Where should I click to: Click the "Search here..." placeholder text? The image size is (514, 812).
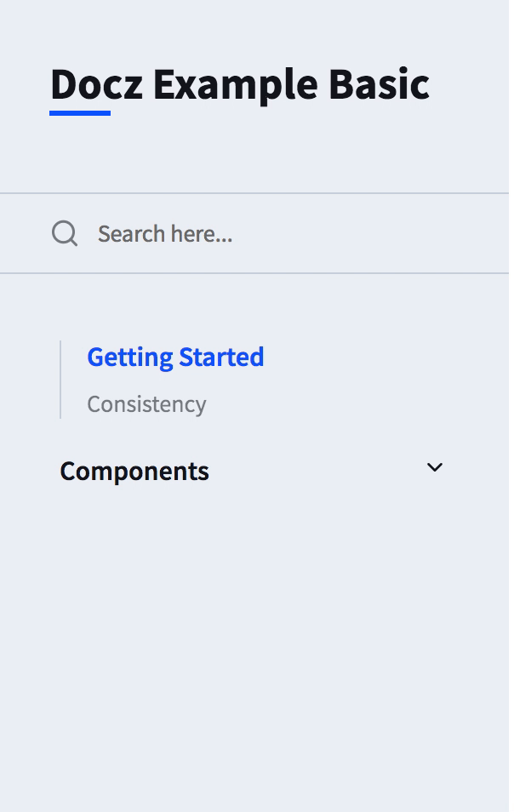[165, 234]
